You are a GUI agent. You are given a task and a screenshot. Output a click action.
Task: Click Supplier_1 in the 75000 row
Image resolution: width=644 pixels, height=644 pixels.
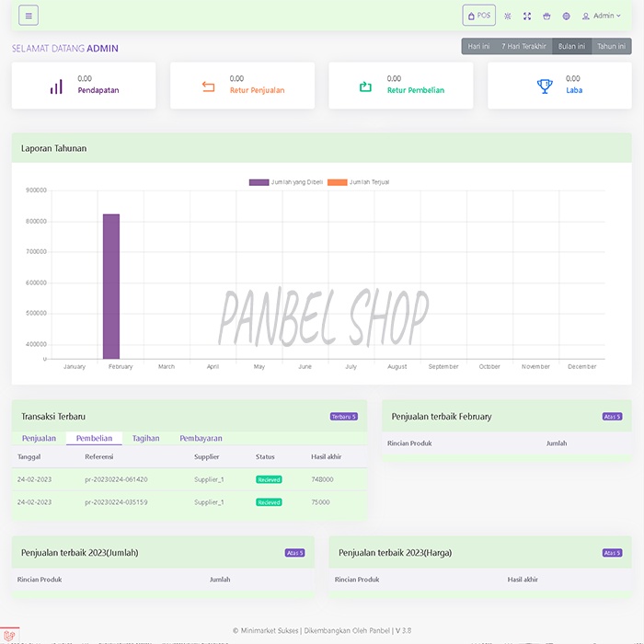(x=209, y=502)
